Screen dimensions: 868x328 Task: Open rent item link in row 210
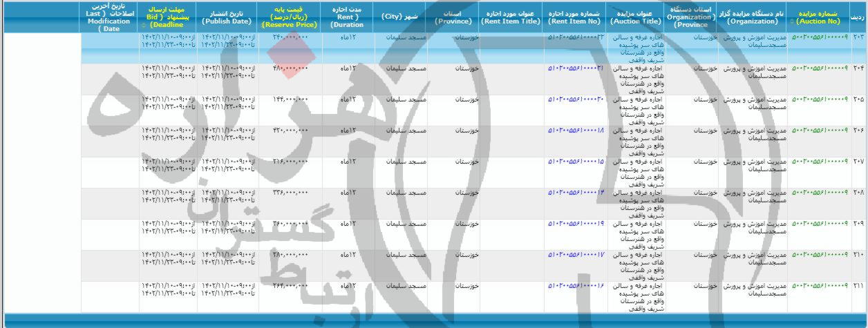576,255
